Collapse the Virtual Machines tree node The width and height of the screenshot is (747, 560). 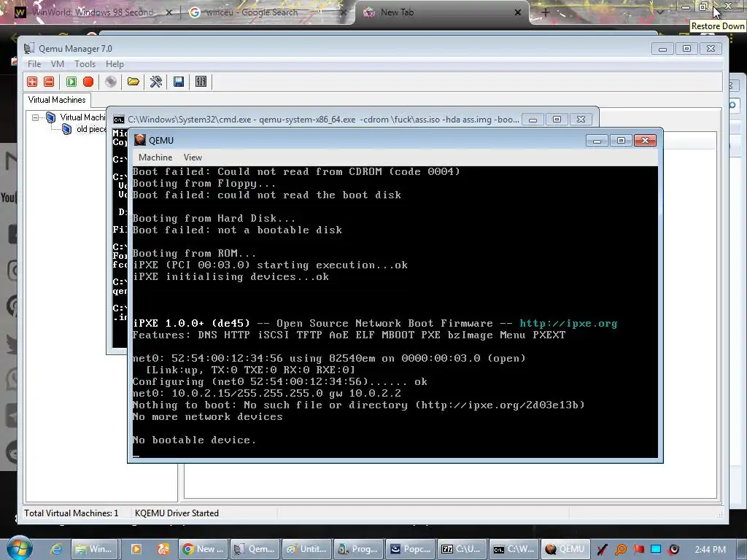click(35, 117)
